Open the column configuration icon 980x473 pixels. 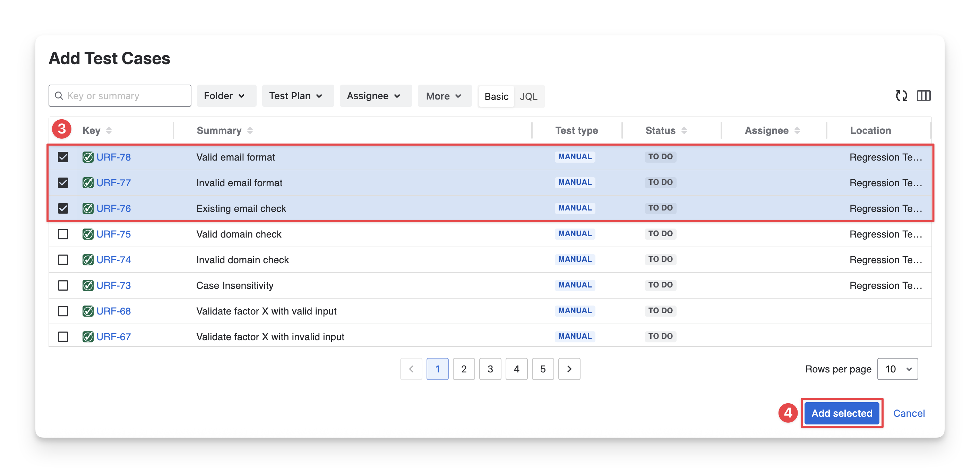coord(923,96)
